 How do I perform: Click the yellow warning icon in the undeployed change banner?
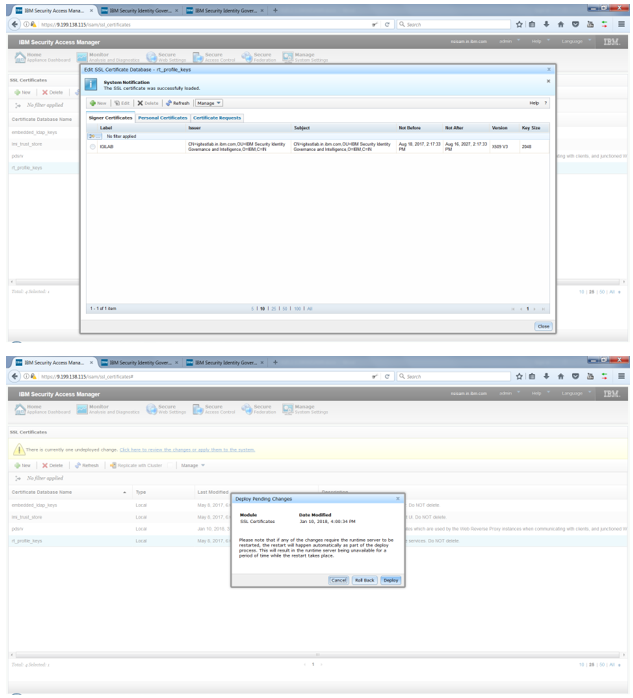[x=19, y=450]
